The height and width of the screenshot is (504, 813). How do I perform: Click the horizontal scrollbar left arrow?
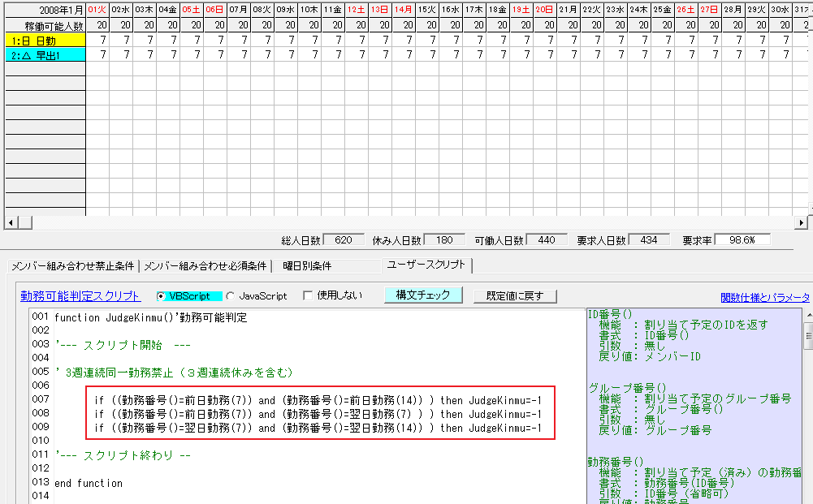coord(10,222)
